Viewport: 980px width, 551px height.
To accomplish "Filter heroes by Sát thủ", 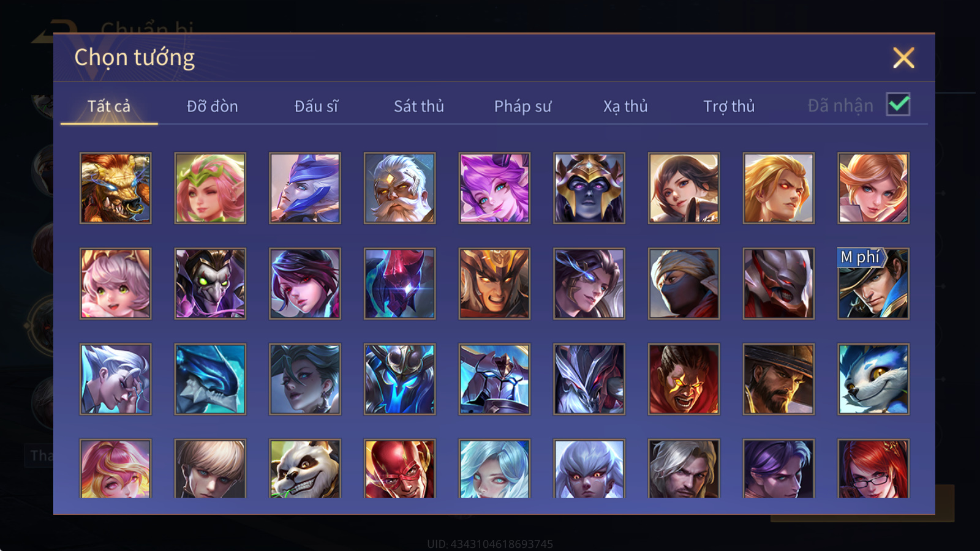I will tap(419, 106).
